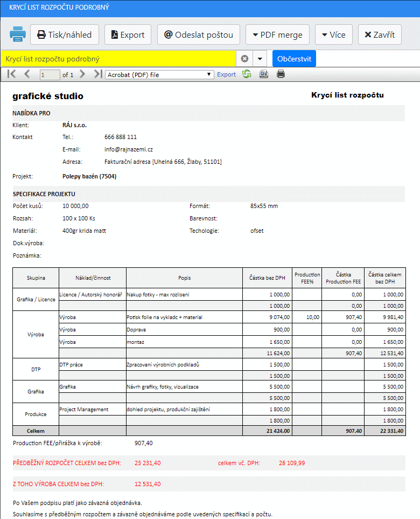Click the red value 23 231,40

[x=148, y=463]
